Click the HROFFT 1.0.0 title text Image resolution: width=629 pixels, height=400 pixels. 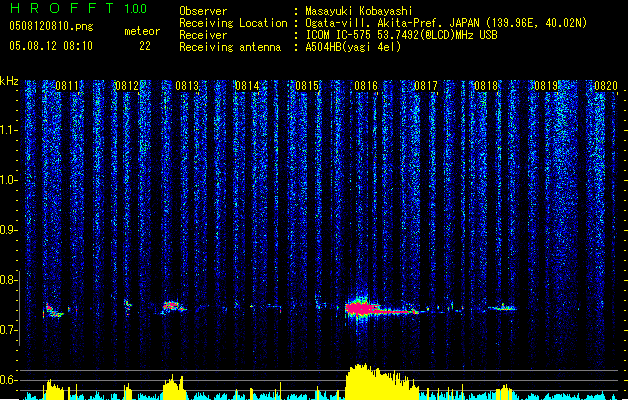(78, 8)
